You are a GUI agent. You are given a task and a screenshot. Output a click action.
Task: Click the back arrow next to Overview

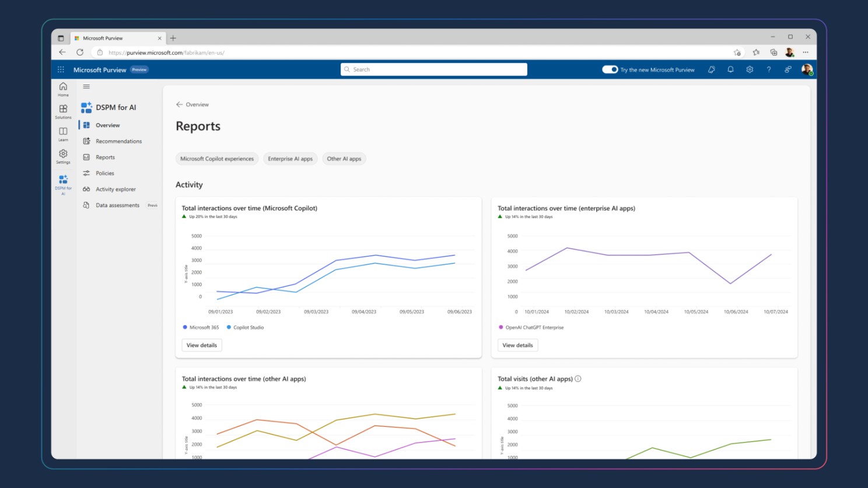[179, 104]
